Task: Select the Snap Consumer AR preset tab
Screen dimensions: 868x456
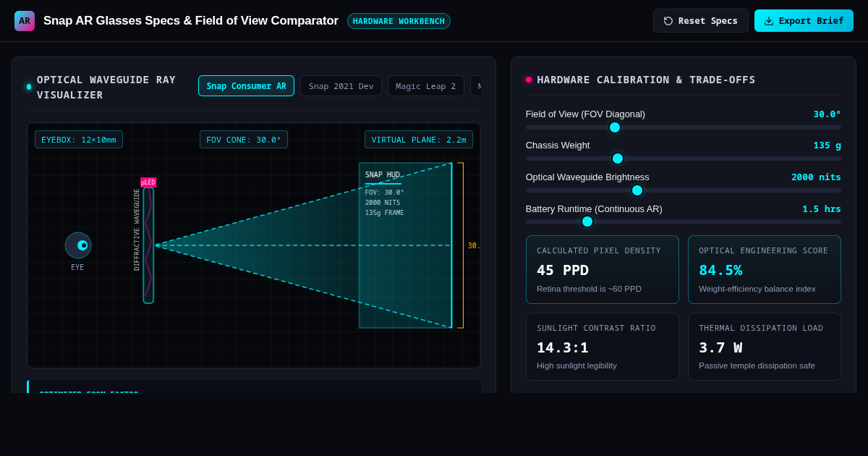Action: pyautogui.click(x=246, y=86)
